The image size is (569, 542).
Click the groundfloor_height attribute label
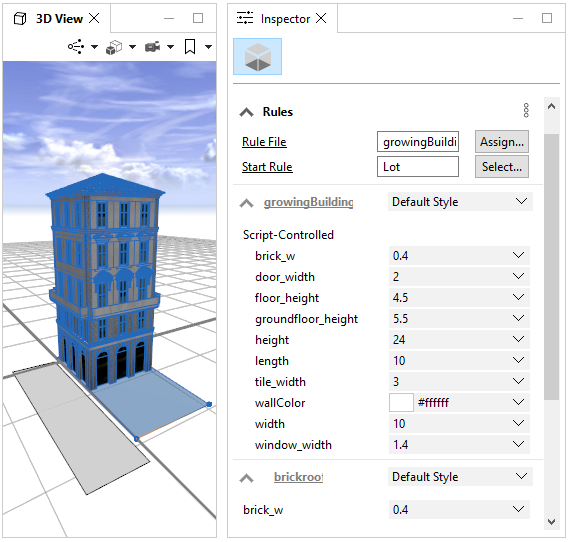point(306,319)
